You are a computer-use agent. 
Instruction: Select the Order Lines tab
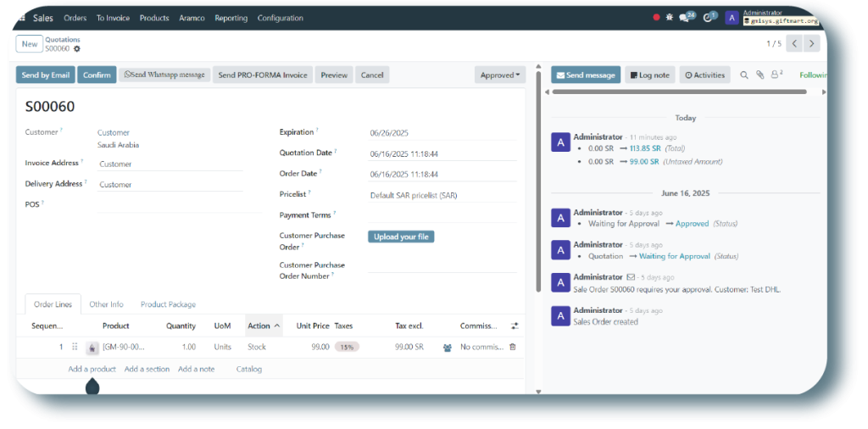(53, 304)
